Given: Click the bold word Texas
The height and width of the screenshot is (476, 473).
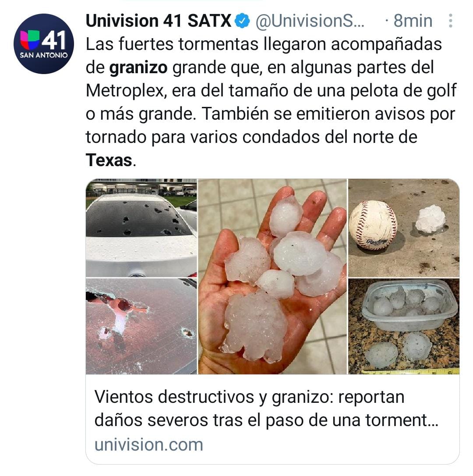Looking at the screenshot, I should point(109,160).
